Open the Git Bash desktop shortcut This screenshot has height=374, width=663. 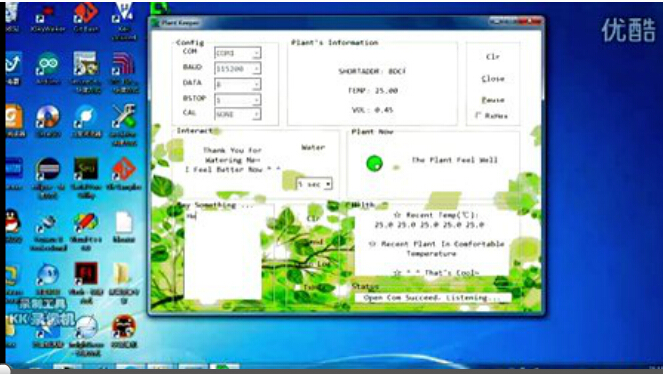pos(86,15)
